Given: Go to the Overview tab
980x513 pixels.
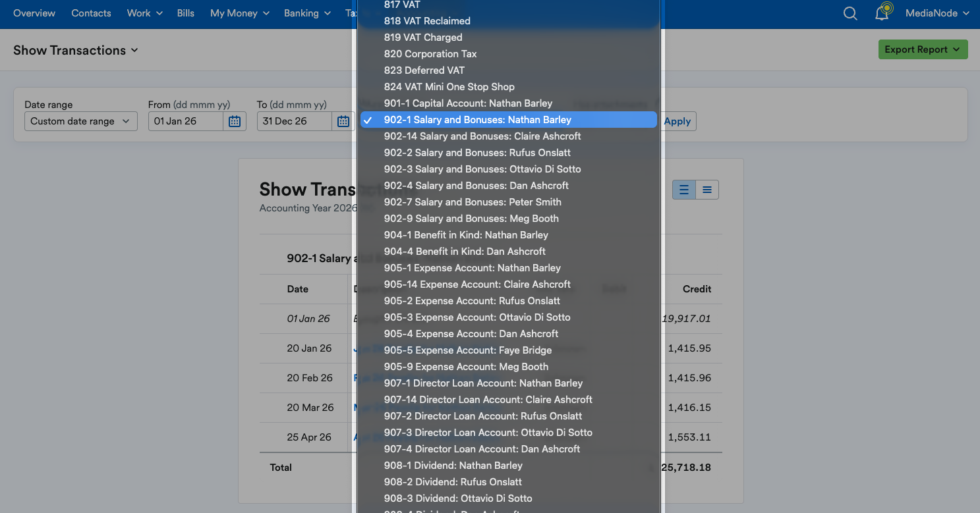Looking at the screenshot, I should 34,13.
